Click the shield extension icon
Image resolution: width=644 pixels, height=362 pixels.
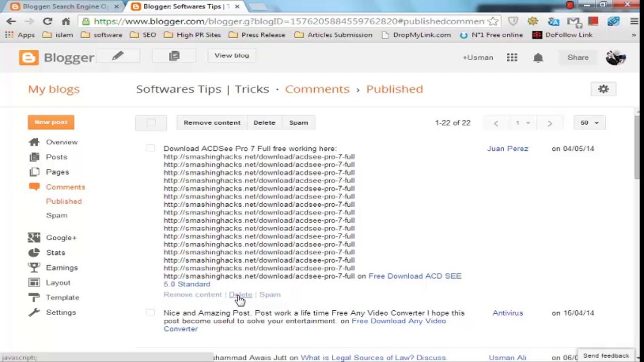[513, 21]
